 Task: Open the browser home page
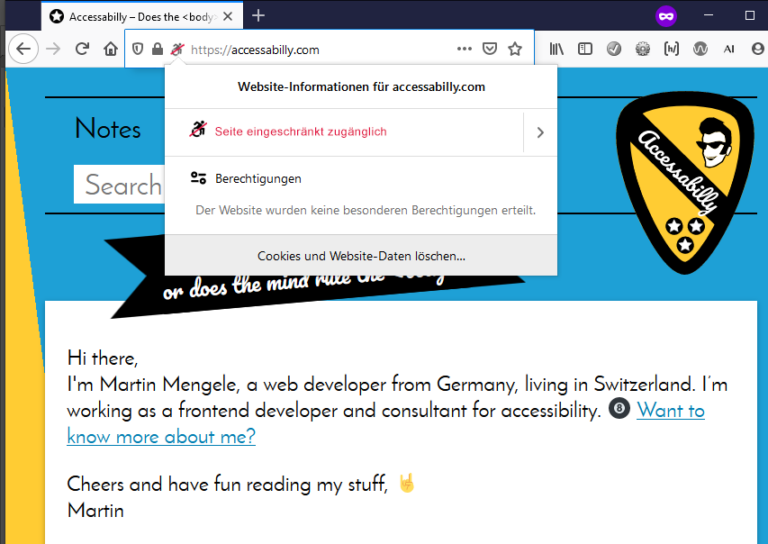tap(111, 49)
